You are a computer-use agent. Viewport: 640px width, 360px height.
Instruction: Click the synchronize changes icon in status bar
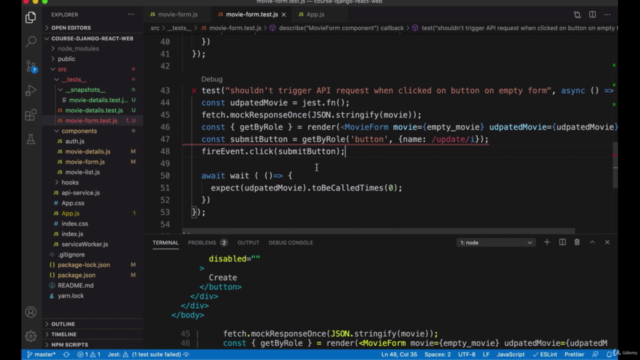pos(66,355)
